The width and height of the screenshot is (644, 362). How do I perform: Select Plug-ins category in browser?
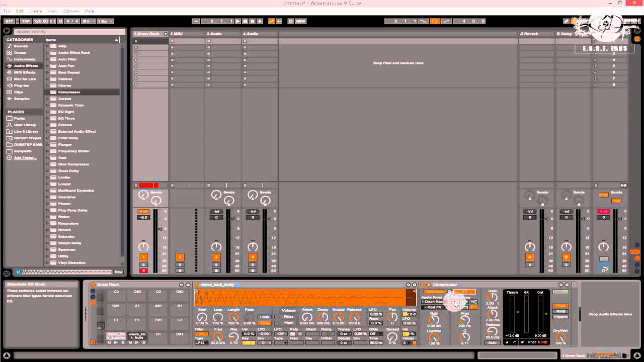[x=21, y=85]
